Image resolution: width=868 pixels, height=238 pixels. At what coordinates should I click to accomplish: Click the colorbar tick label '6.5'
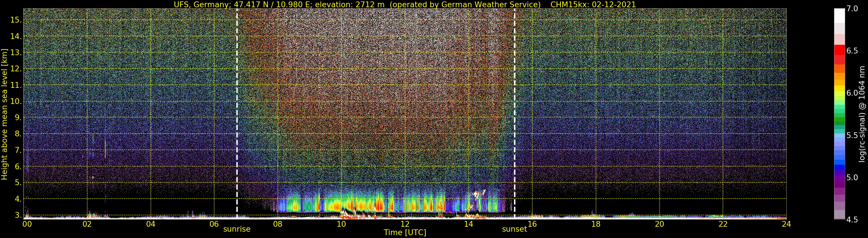[852, 51]
